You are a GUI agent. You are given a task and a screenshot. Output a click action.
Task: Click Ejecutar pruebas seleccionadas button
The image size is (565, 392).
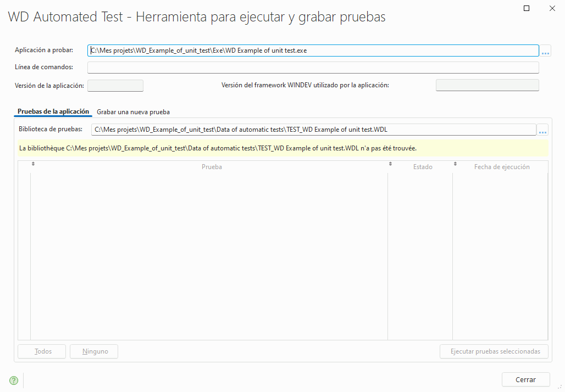click(494, 351)
